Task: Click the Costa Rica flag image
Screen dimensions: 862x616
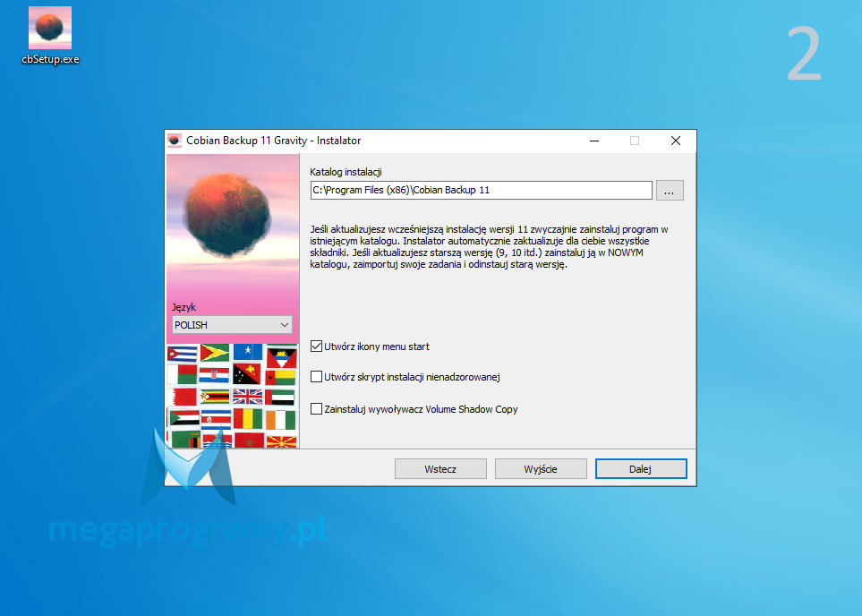Action: point(216,420)
